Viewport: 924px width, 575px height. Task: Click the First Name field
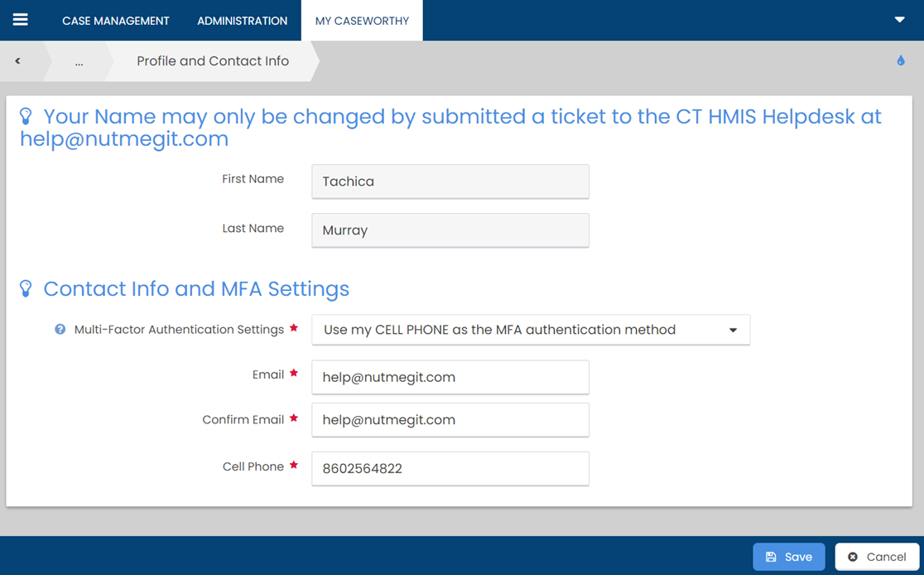pos(450,181)
